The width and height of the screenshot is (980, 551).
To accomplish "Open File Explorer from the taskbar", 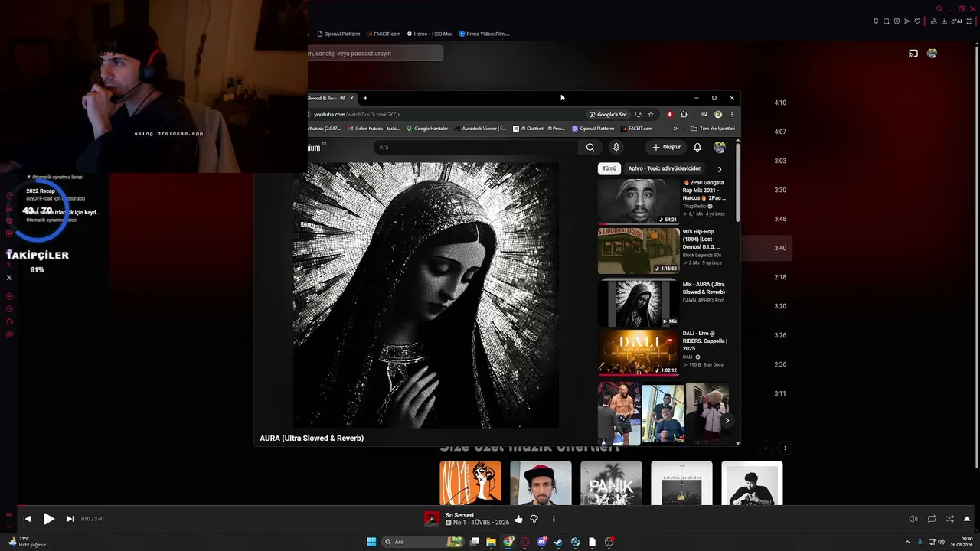I will tap(492, 542).
